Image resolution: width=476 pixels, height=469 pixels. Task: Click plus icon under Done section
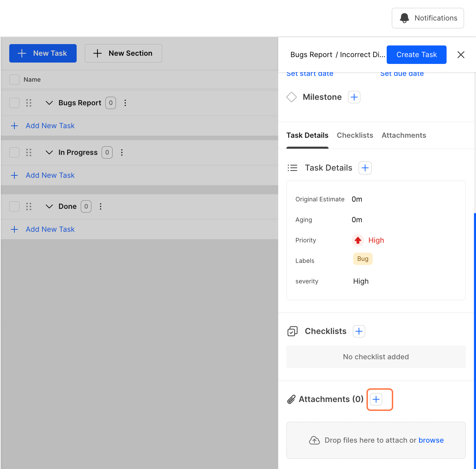pos(14,229)
